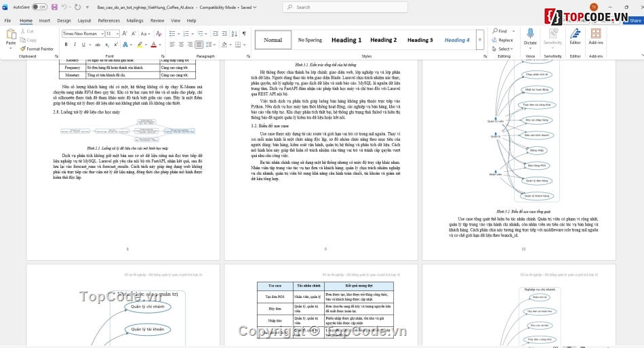Toggle italic formatting
This screenshot has height=348, width=644.
(x=75, y=44)
